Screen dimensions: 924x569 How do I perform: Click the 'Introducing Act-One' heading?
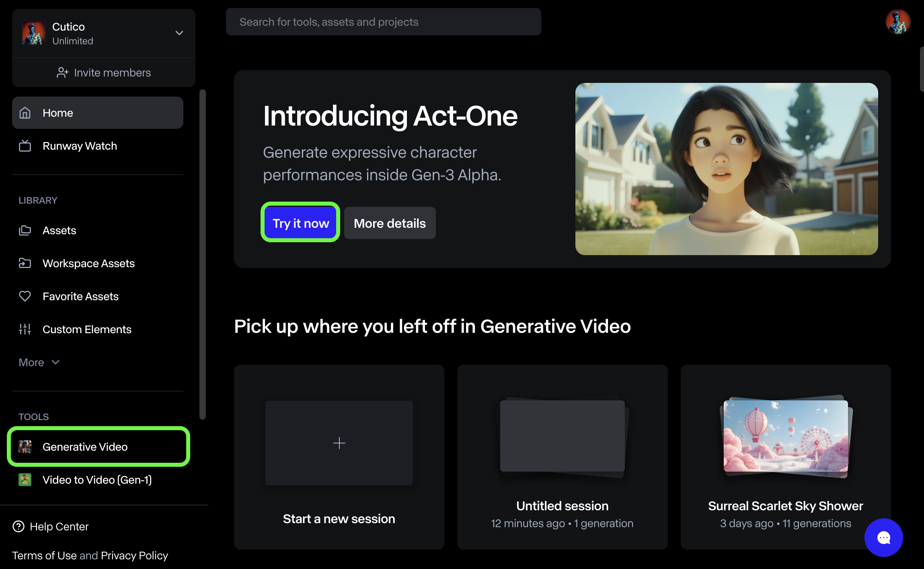click(390, 116)
